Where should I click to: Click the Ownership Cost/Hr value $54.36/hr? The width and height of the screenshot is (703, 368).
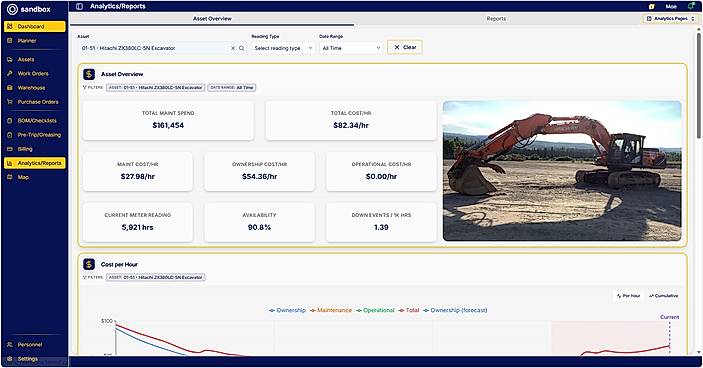(x=259, y=177)
